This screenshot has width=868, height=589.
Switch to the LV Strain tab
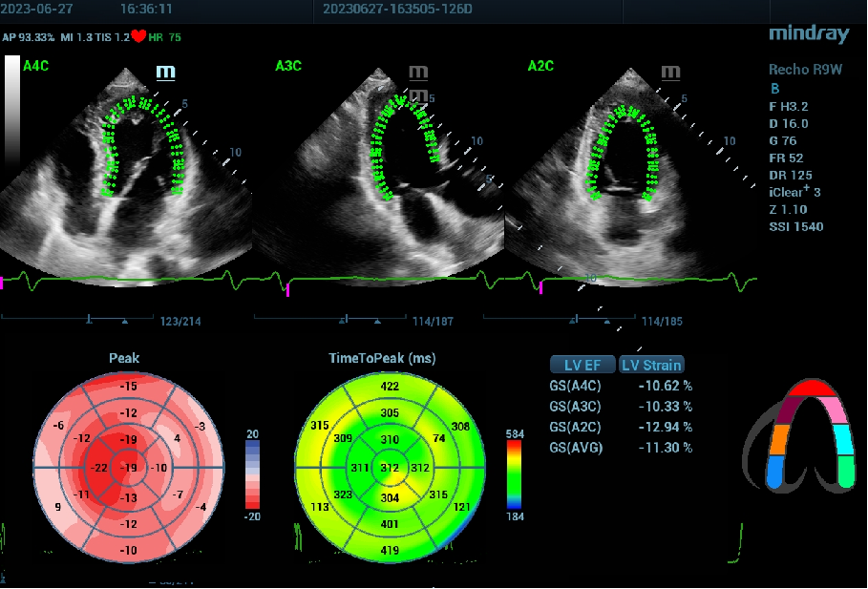click(651, 365)
